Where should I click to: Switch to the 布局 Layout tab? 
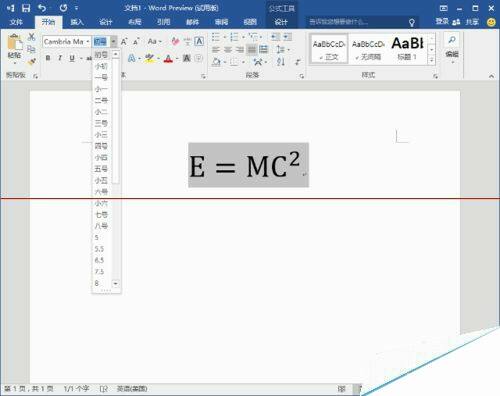tap(135, 22)
